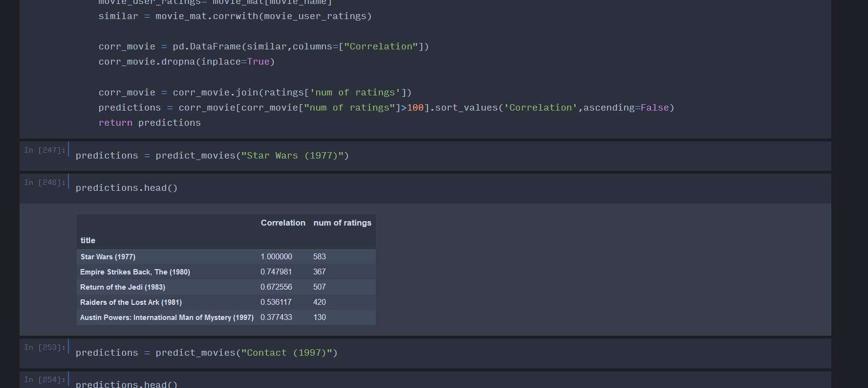Select the Empire Strikes Back, The (1980) row
The image size is (868, 388).
point(226,272)
